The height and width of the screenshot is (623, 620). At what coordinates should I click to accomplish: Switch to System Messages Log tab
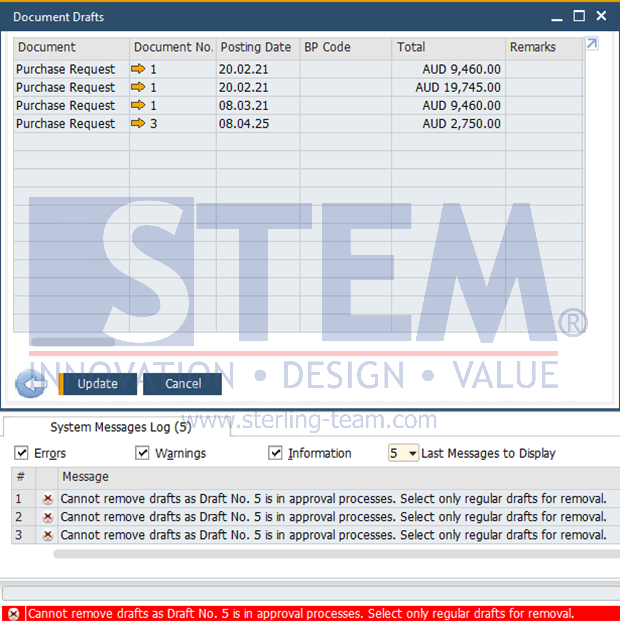(120, 427)
